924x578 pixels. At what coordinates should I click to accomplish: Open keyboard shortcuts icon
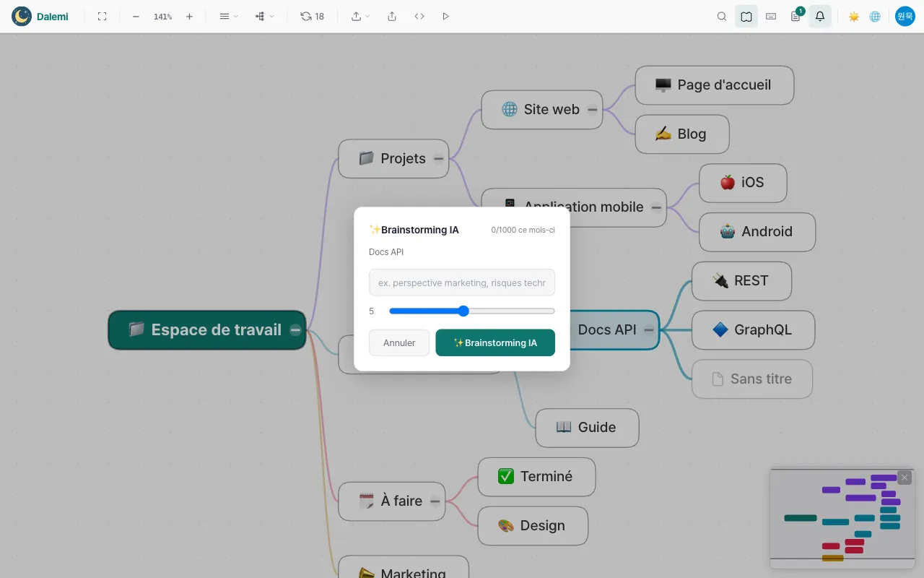click(x=771, y=16)
